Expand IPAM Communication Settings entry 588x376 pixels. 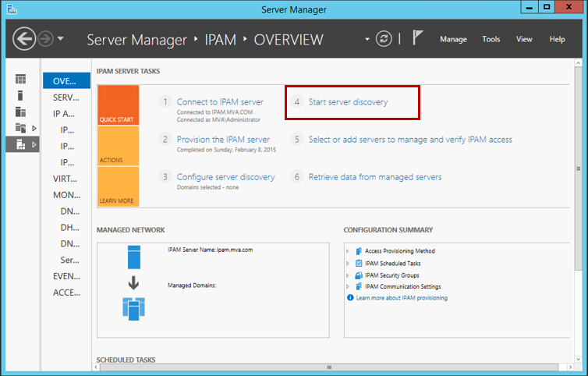point(348,287)
